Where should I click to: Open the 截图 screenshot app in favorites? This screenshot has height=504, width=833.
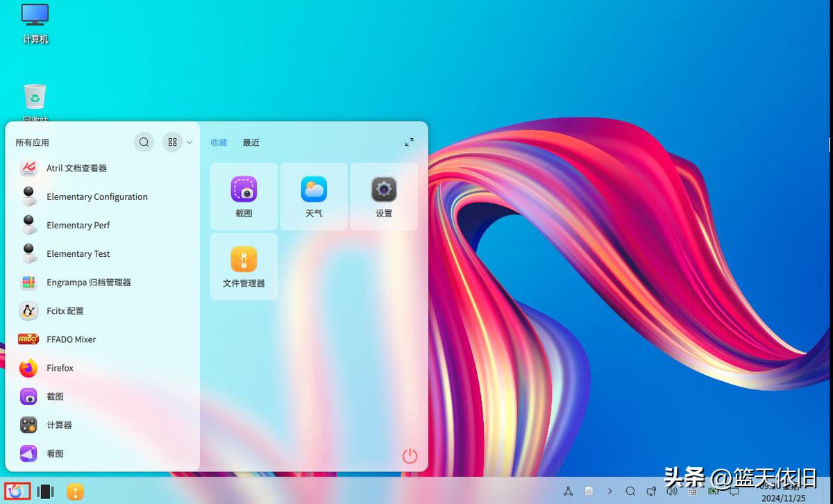[x=244, y=196]
